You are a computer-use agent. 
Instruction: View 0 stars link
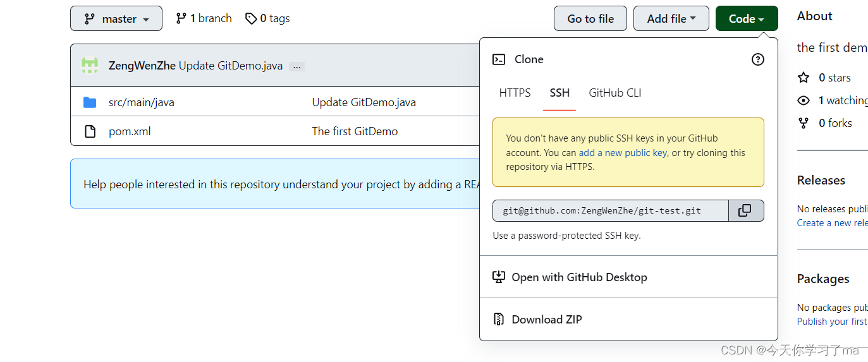[834, 78]
